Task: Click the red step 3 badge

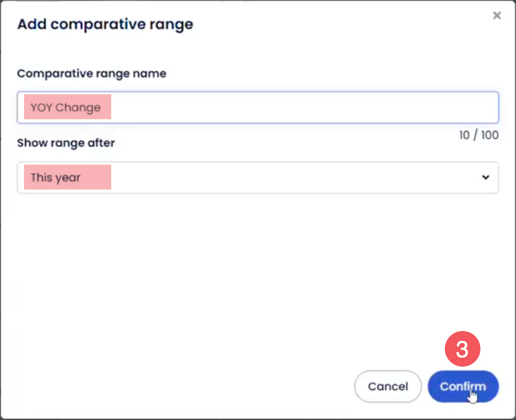Action: point(463,350)
